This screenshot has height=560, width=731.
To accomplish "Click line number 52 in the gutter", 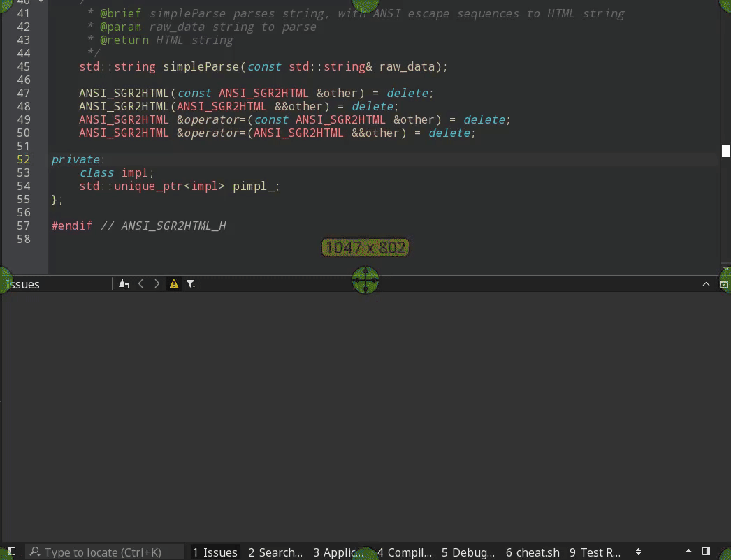I will [23, 159].
